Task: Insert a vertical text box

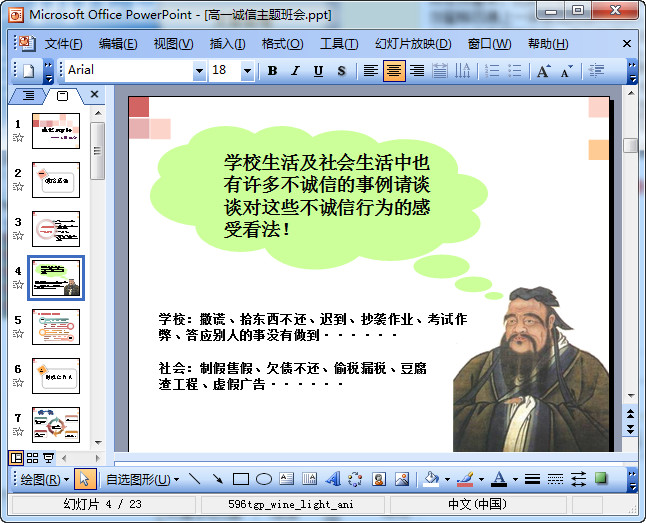Action: (309, 479)
